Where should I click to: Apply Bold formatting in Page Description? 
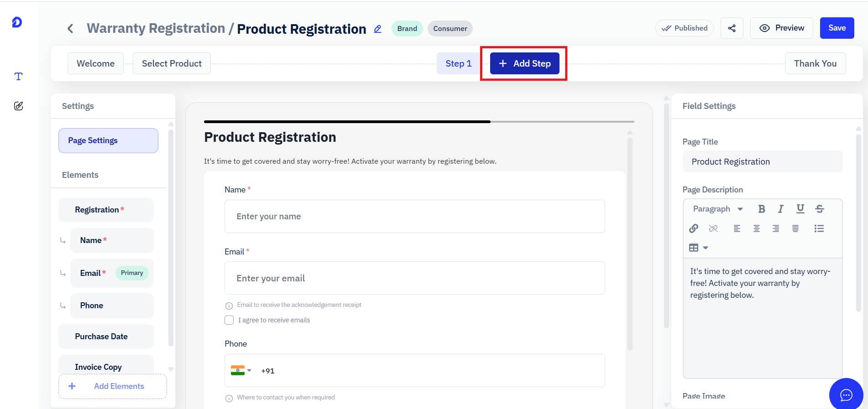(761, 209)
